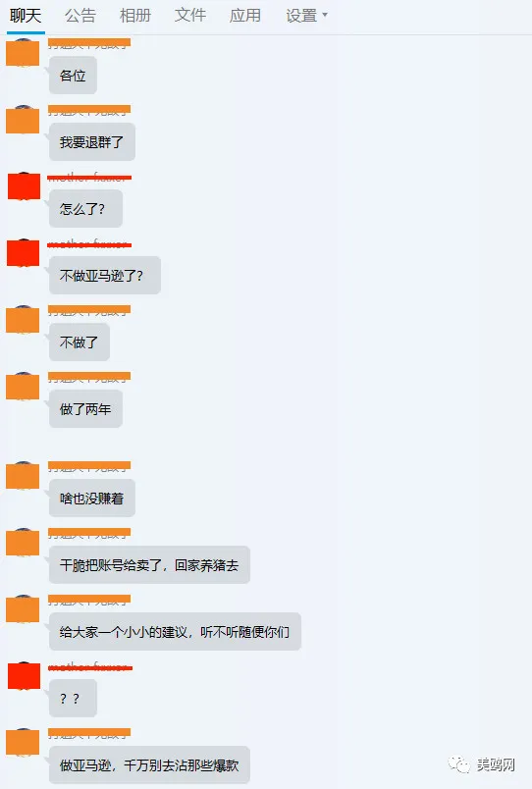Click the red avatar beside 怎么了?
Screen dimensions: 532x789
(x=24, y=186)
